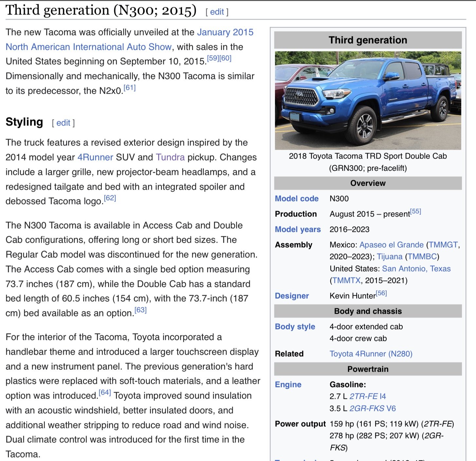Open the Designer link in the infobox
The image size is (476, 461).
292,296
